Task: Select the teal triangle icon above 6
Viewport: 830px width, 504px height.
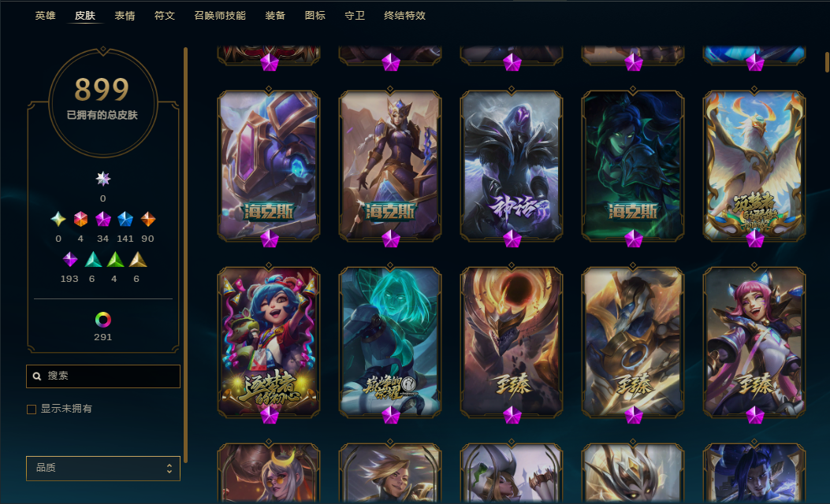Action: tap(93, 259)
